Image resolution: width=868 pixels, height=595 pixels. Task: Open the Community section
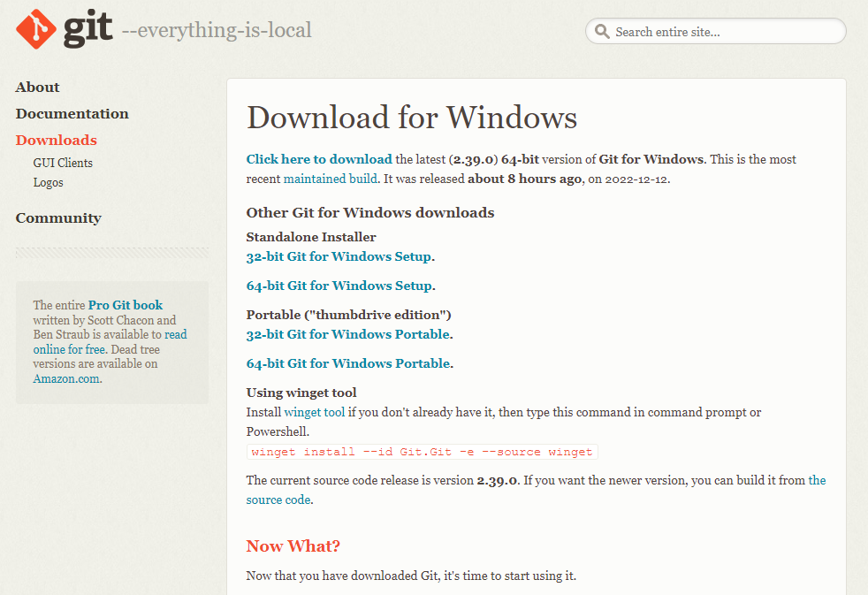[58, 218]
